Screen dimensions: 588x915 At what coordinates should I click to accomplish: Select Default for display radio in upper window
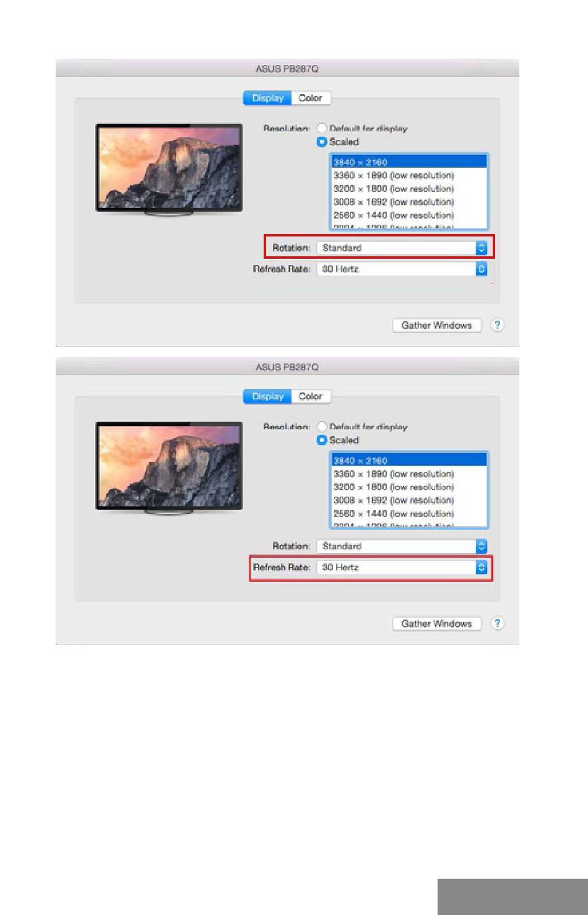pos(321,128)
